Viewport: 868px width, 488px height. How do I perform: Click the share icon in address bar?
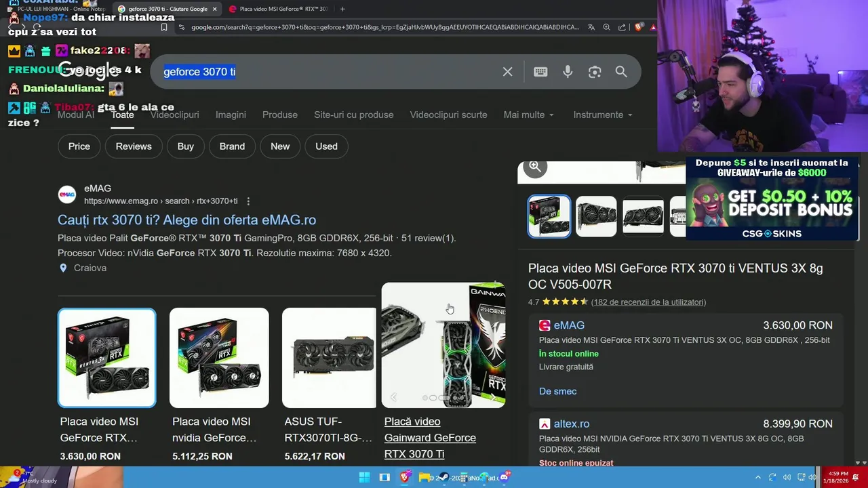[x=622, y=27]
